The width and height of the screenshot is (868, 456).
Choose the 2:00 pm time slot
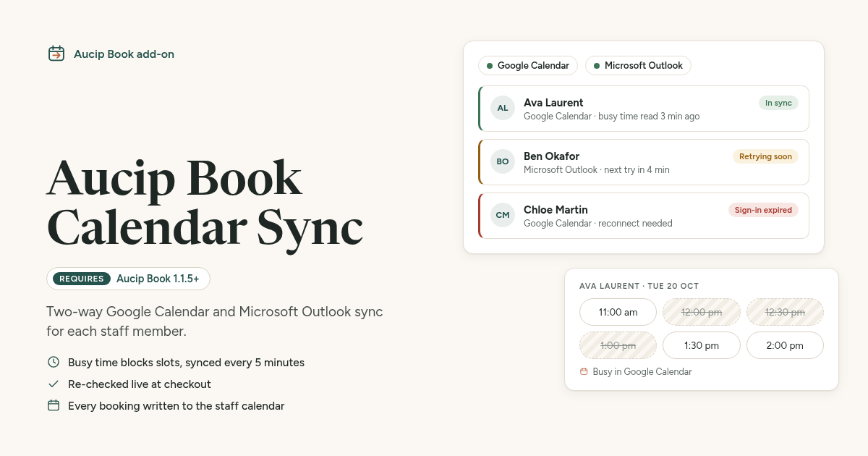tap(785, 345)
